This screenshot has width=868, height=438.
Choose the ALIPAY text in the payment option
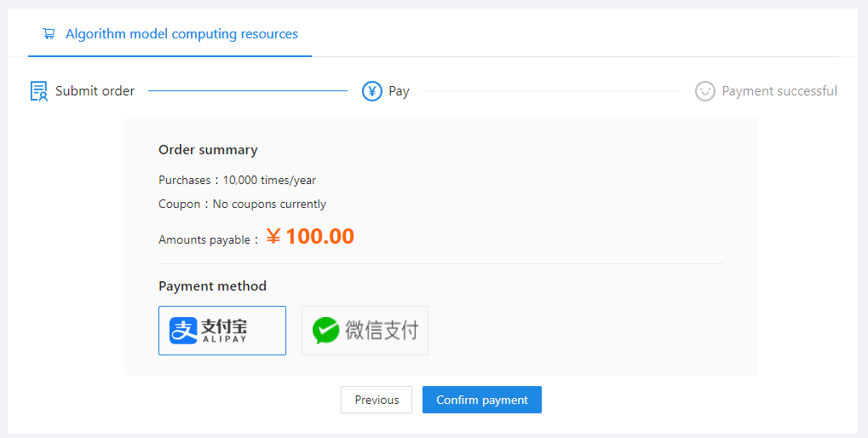pos(225,338)
